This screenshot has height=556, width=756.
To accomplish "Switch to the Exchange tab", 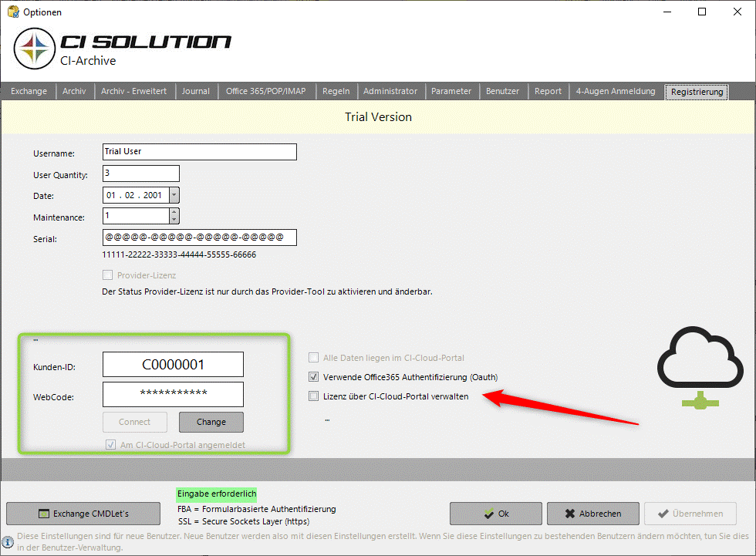I will pos(29,91).
